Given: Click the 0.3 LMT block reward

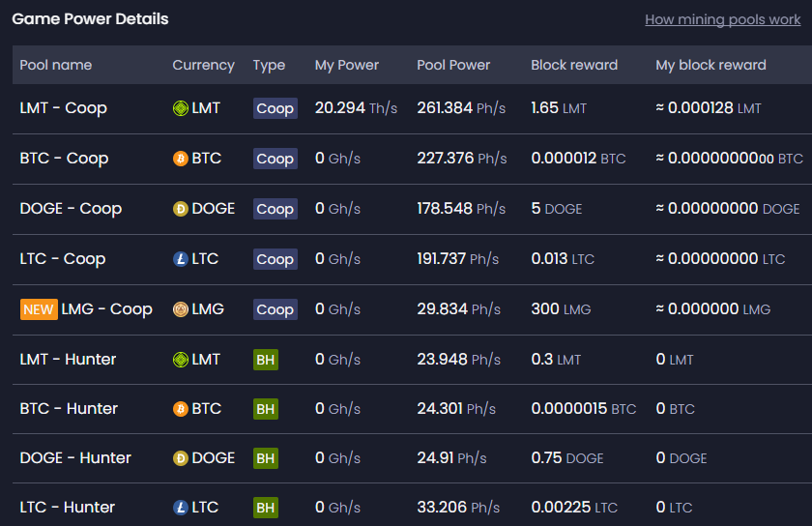Looking at the screenshot, I should (x=556, y=360).
